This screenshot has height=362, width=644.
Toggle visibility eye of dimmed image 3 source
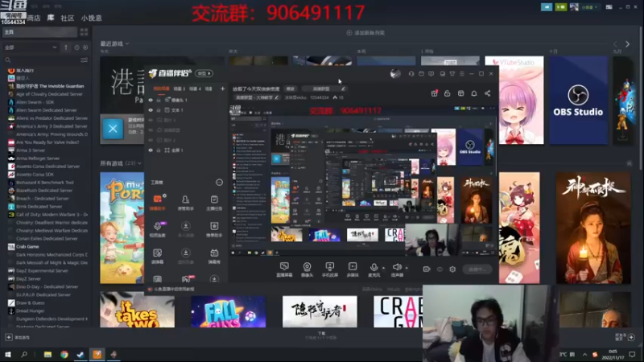point(151,120)
